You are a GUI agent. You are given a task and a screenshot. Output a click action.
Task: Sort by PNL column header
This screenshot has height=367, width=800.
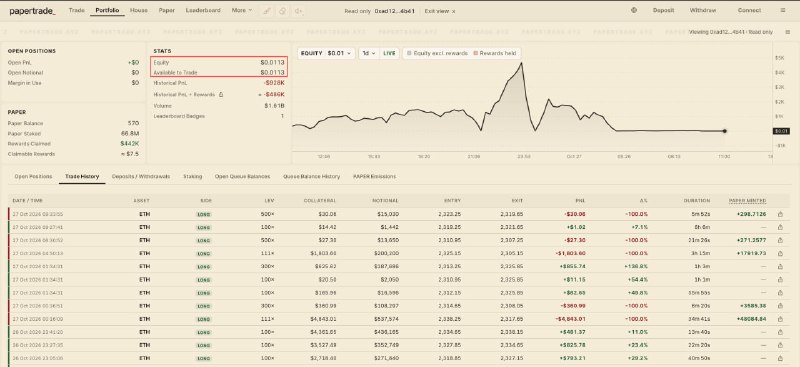[x=580, y=201]
